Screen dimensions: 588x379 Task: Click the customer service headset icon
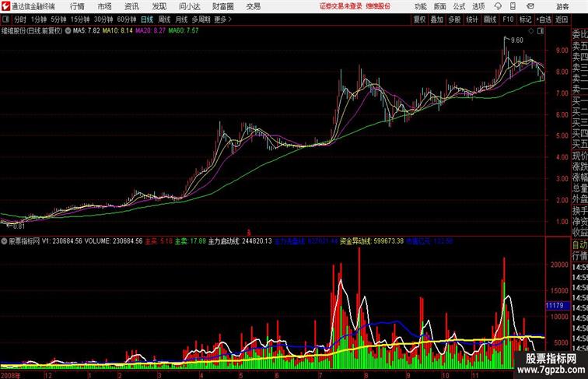point(498,6)
